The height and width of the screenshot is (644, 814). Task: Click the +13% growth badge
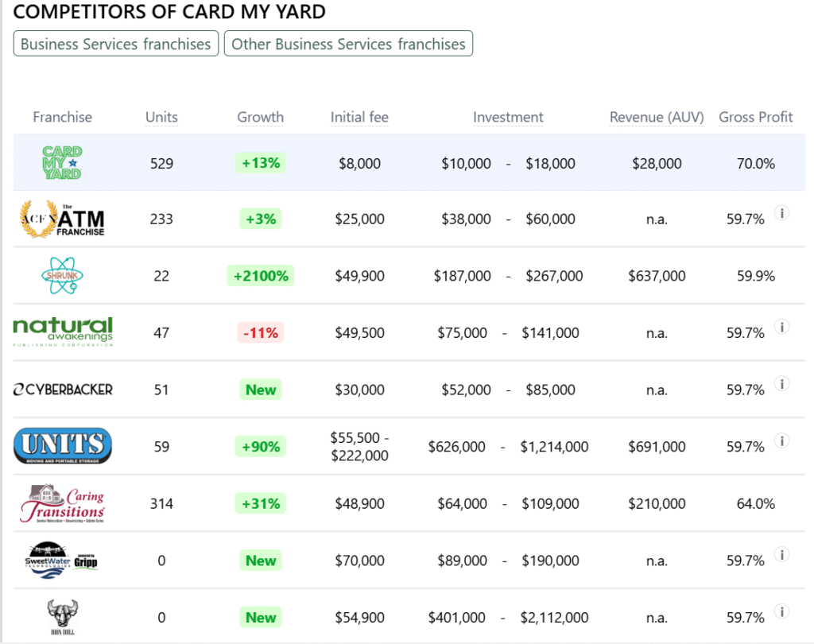pyautogui.click(x=261, y=163)
